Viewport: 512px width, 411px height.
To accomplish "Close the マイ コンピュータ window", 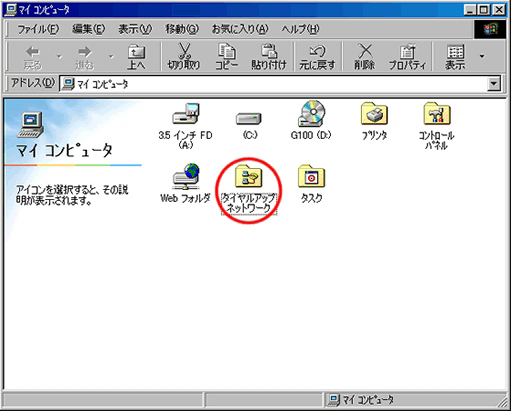I will point(499,10).
